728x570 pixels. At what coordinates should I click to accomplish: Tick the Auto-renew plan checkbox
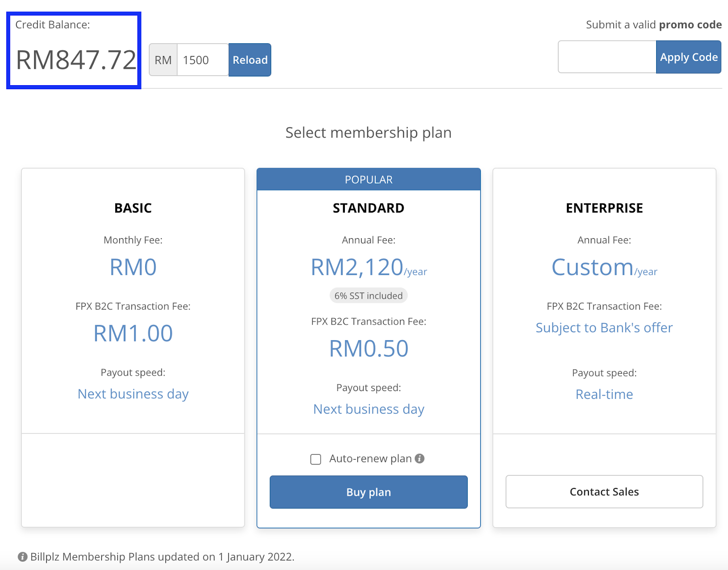[x=316, y=459]
